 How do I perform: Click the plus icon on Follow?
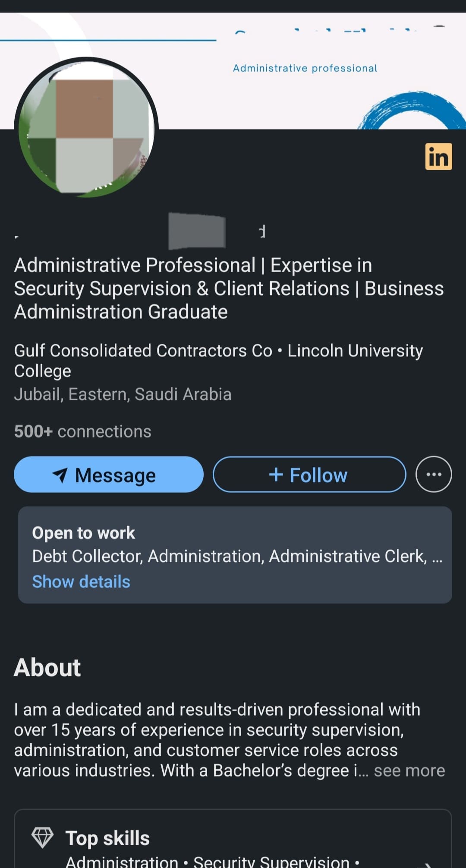[x=276, y=475]
